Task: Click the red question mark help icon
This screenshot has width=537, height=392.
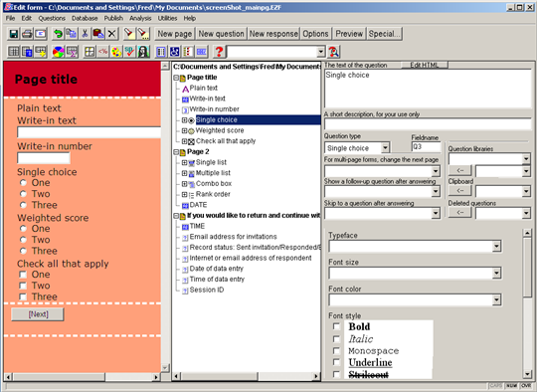Action: [219, 52]
